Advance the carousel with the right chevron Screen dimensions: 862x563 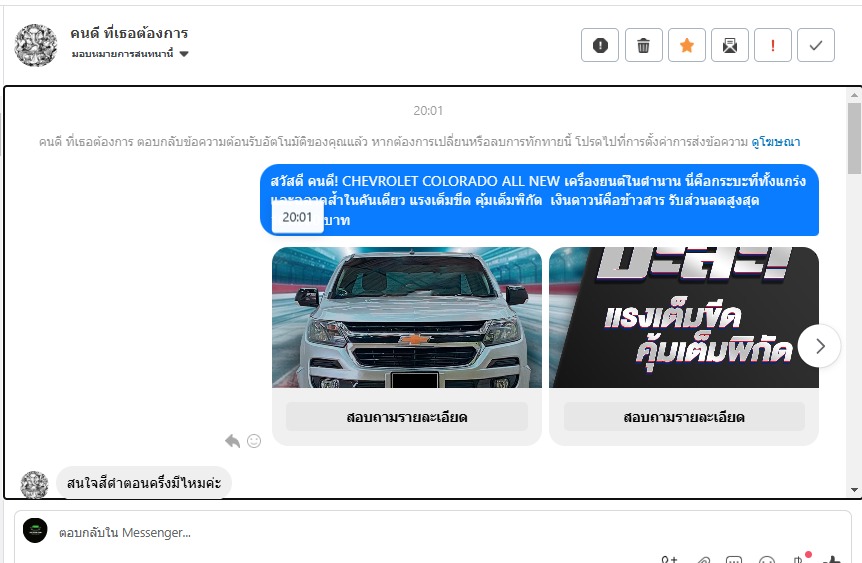819,346
